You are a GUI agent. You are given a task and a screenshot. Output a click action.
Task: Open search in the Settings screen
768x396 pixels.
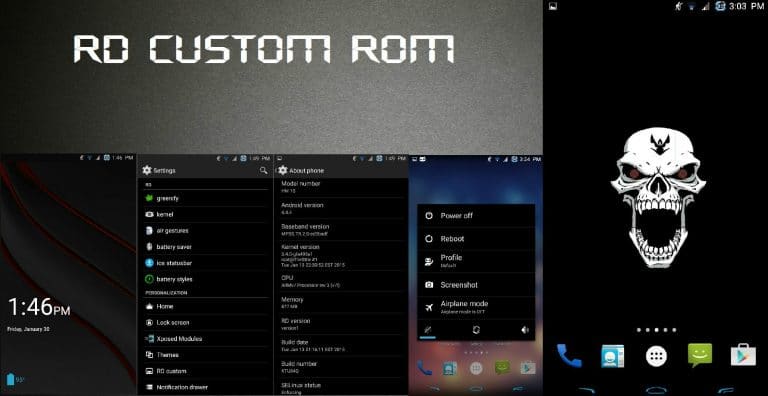[x=264, y=170]
